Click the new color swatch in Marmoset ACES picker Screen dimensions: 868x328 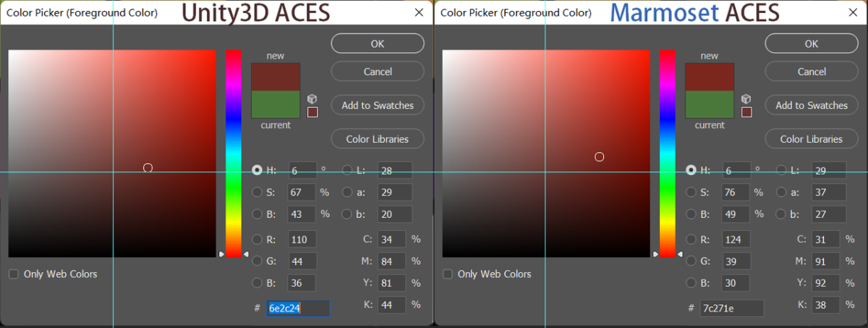(710, 77)
